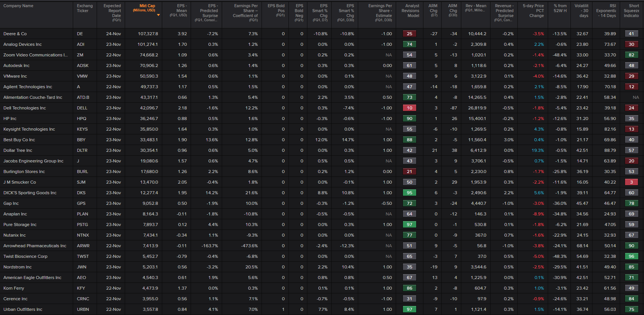Viewport: 644px width, 315px height.
Task: Click the PSTG ticker cell
Action: pos(82,225)
